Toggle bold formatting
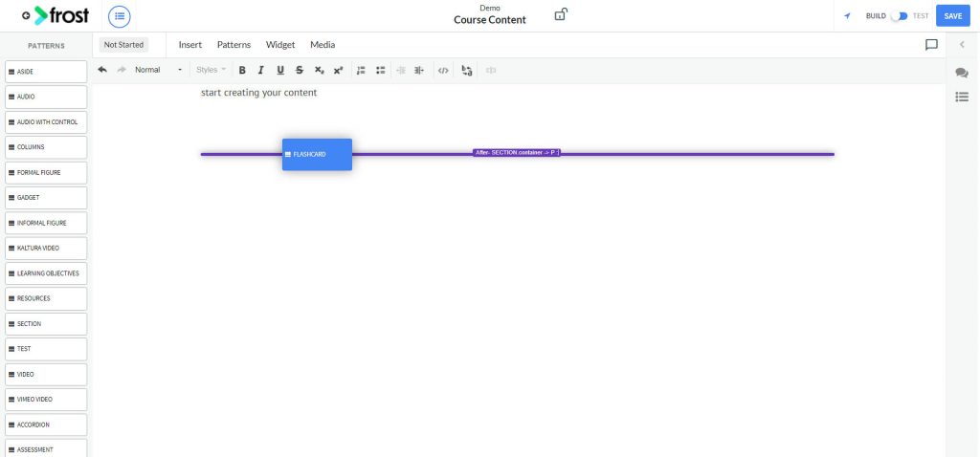 tap(242, 70)
